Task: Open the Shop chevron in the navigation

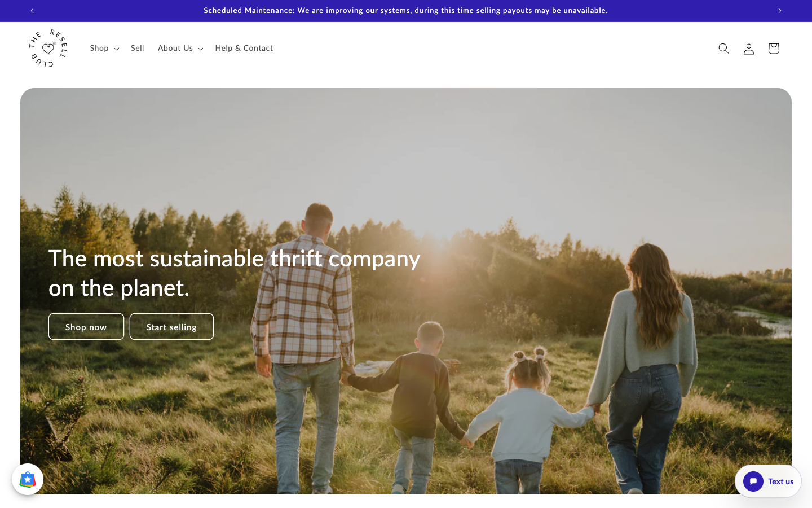Action: [x=117, y=49]
